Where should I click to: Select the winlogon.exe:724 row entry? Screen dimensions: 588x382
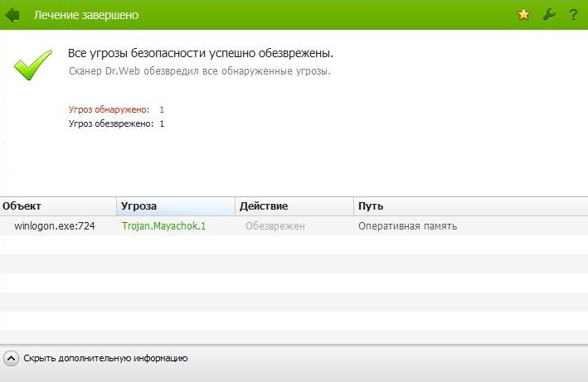pos(54,226)
